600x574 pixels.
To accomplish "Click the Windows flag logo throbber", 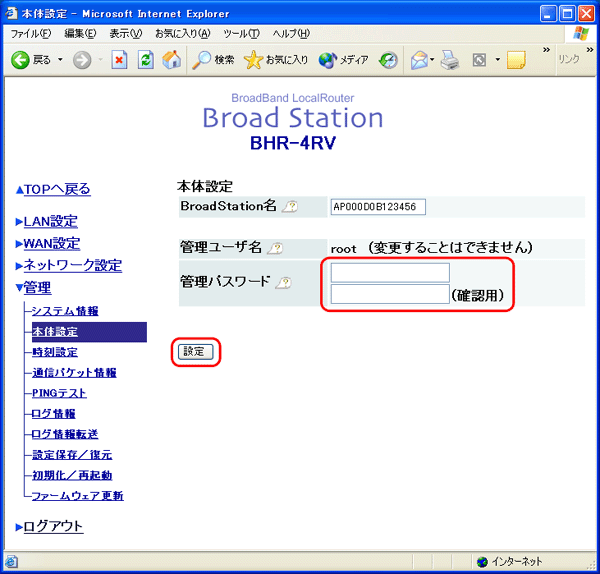I will (581, 34).
